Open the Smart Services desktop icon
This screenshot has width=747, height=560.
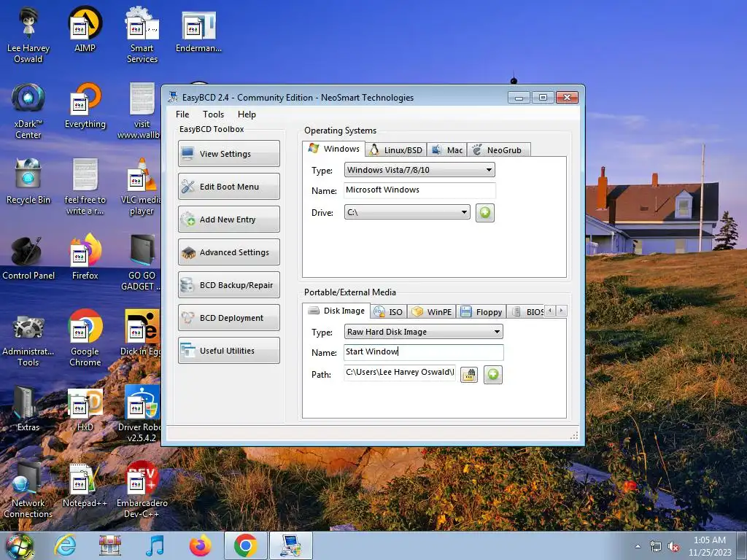[142, 34]
